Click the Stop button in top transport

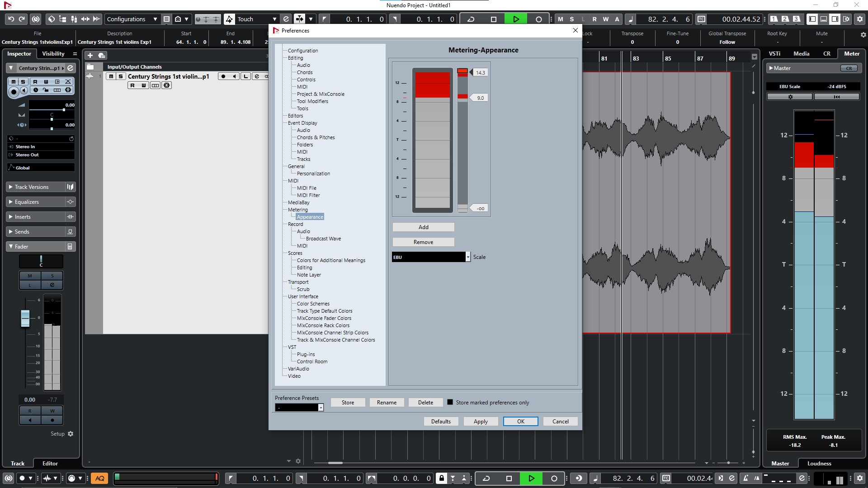tap(493, 19)
